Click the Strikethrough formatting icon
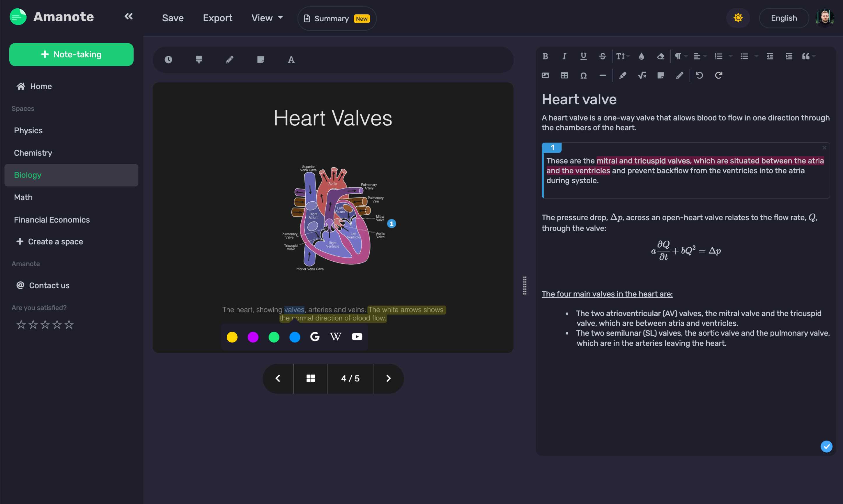The width and height of the screenshot is (843, 504). 602,56
